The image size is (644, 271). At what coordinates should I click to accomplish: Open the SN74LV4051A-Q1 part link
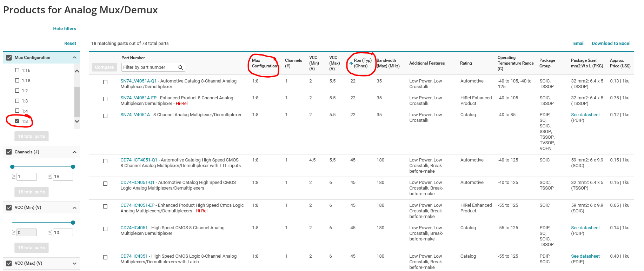coord(139,81)
